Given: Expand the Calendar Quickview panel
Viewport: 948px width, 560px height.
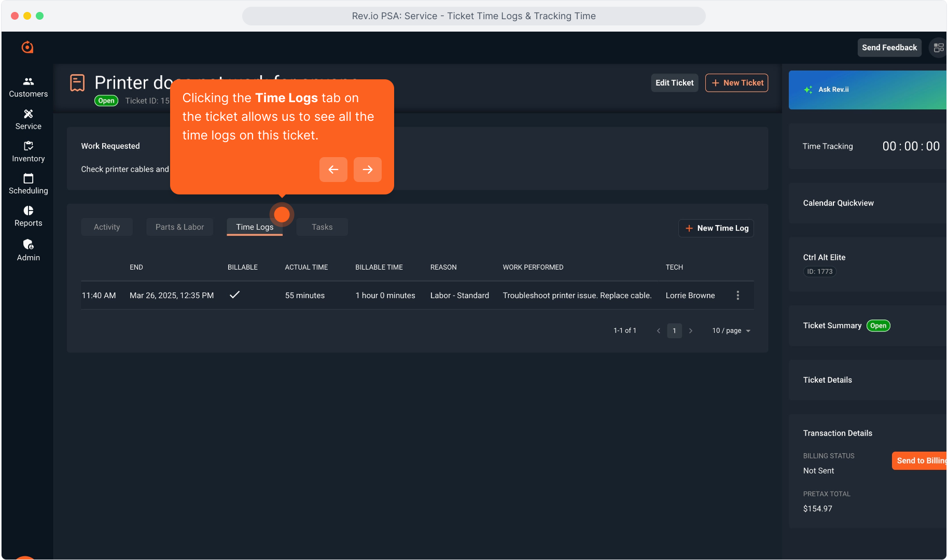Looking at the screenshot, I should pos(838,203).
